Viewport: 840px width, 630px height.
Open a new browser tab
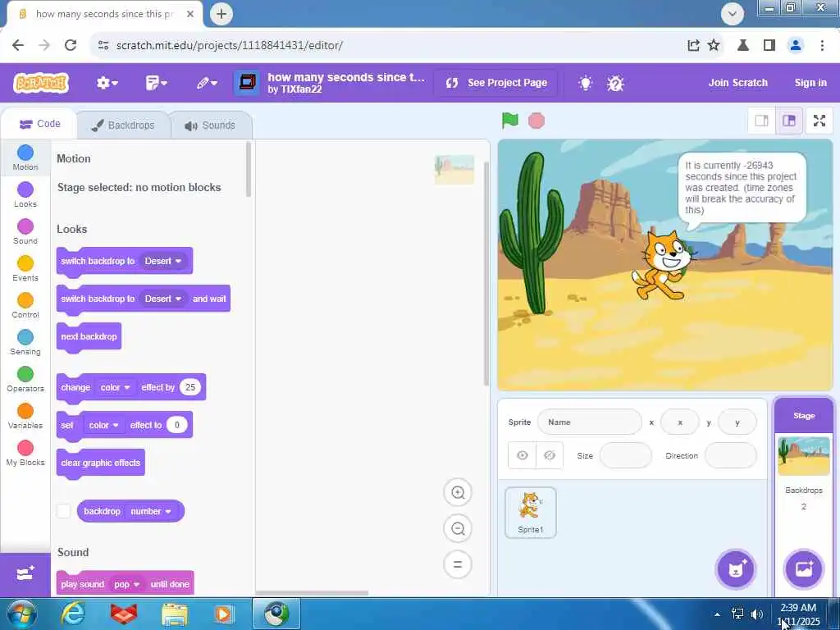click(x=221, y=14)
